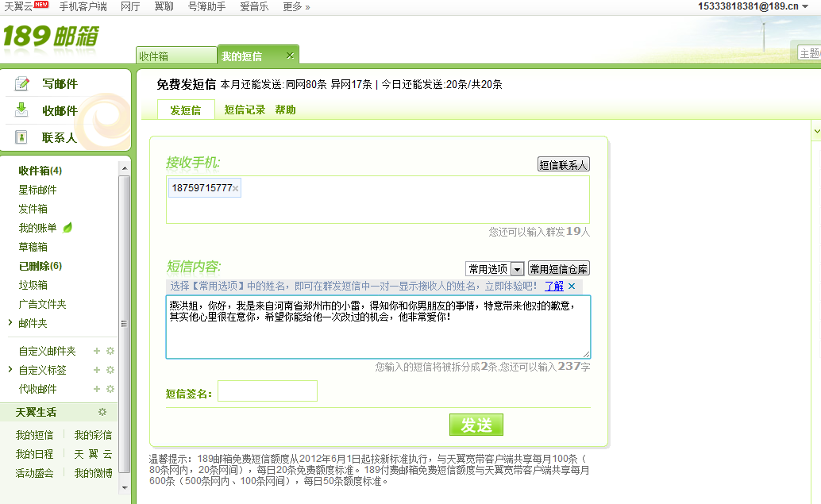Expand the 更多 top menu
821x504 pixels.
point(296,7)
